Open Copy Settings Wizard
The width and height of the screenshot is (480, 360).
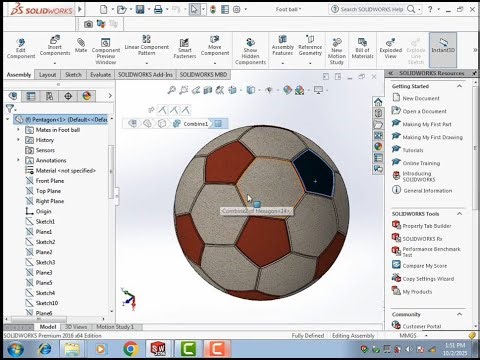[x=428, y=279]
